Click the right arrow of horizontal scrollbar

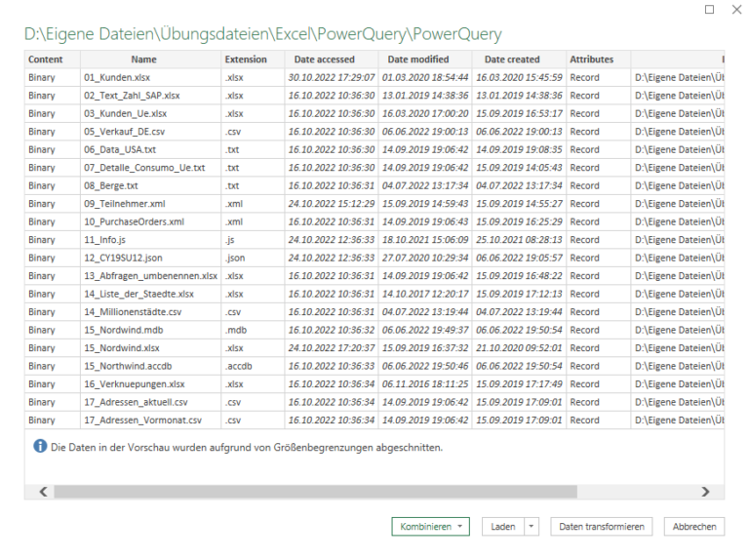705,492
